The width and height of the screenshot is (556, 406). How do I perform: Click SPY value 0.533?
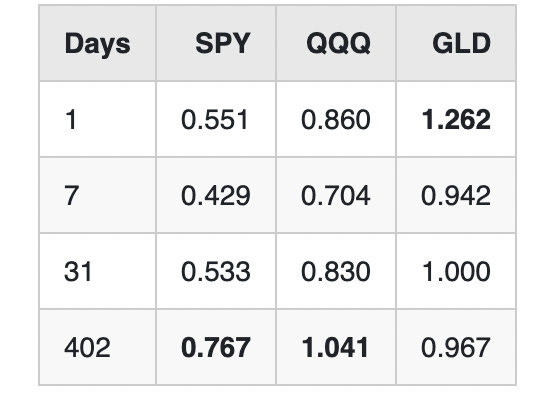(x=216, y=272)
